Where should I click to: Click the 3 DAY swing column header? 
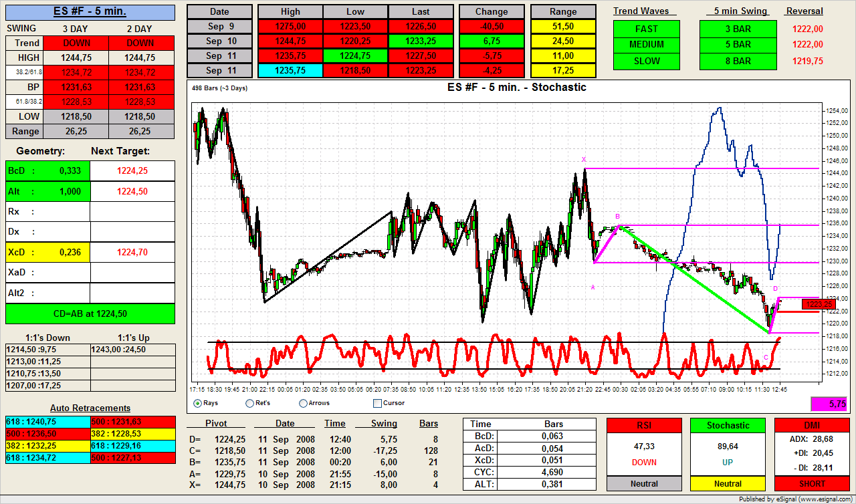74,28
